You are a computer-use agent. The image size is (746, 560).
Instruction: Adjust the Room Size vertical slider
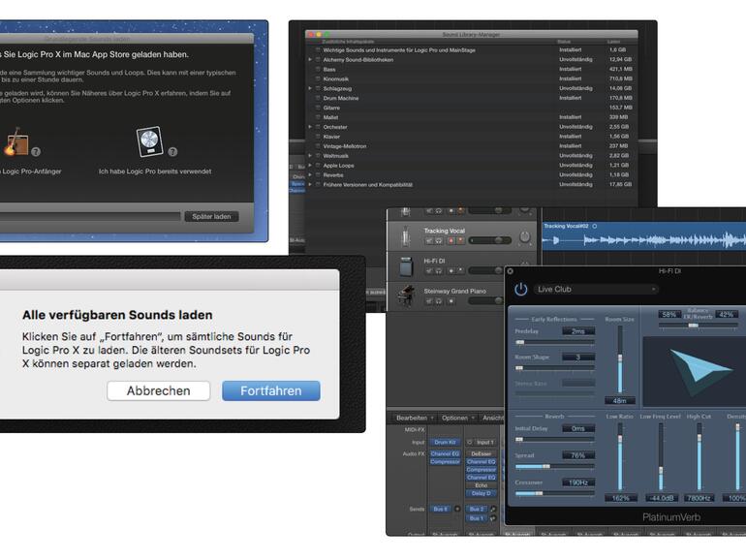(x=620, y=359)
